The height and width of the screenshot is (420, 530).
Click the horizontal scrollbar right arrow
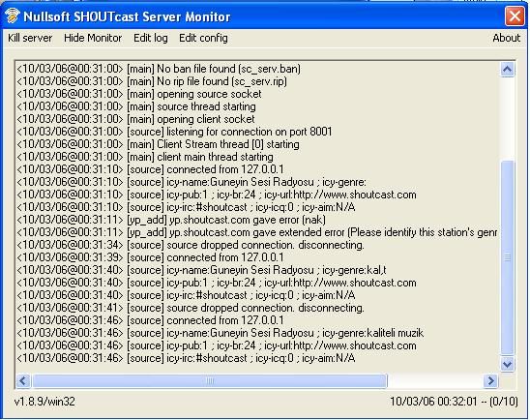click(490, 381)
